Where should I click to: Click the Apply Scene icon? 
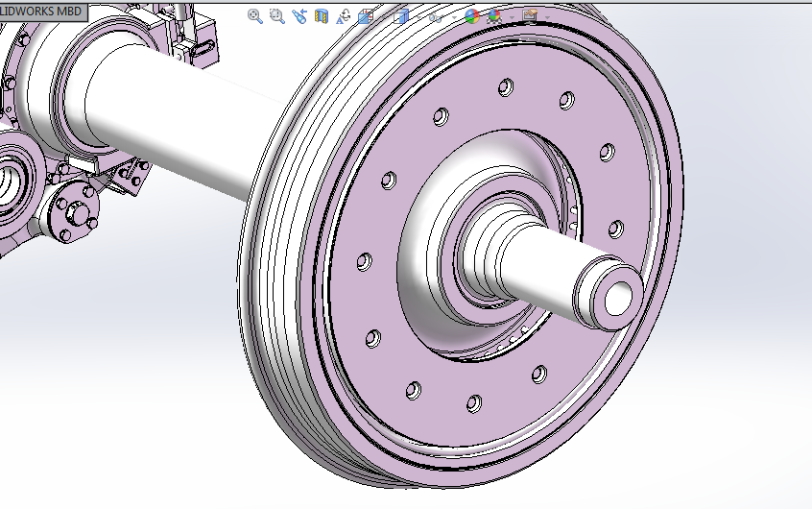(494, 16)
